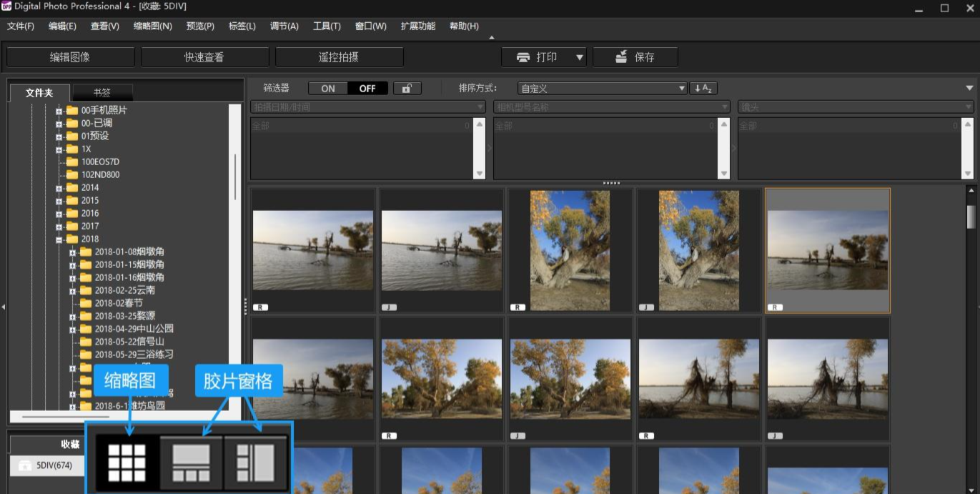
Task: Click the 遥控拍摄 button
Action: tap(339, 57)
